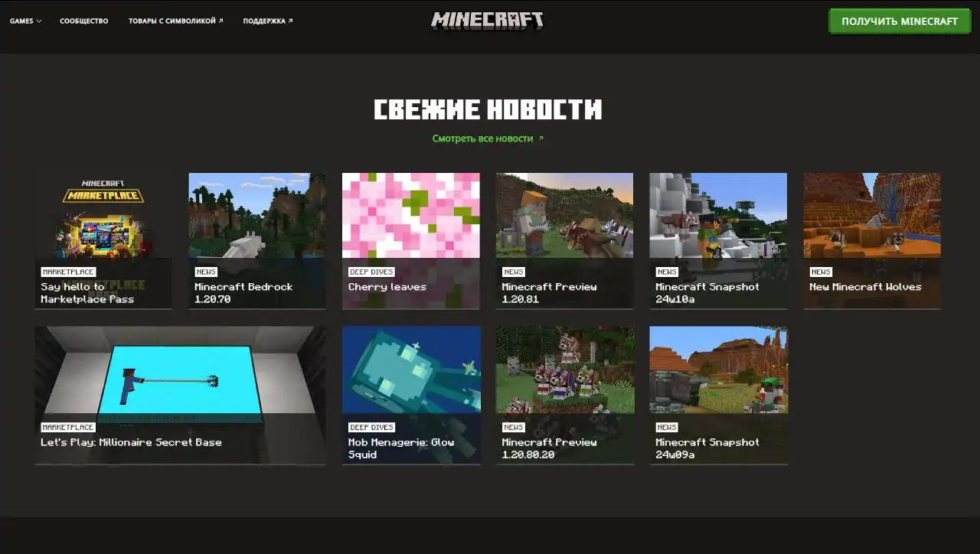Expand the Games dropdown menu

pos(25,21)
